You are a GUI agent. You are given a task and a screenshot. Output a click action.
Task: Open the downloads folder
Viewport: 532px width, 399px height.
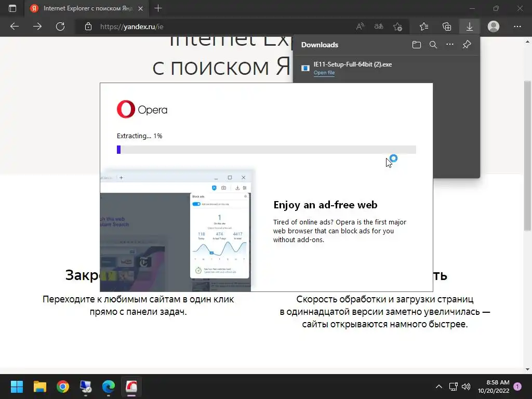417,45
